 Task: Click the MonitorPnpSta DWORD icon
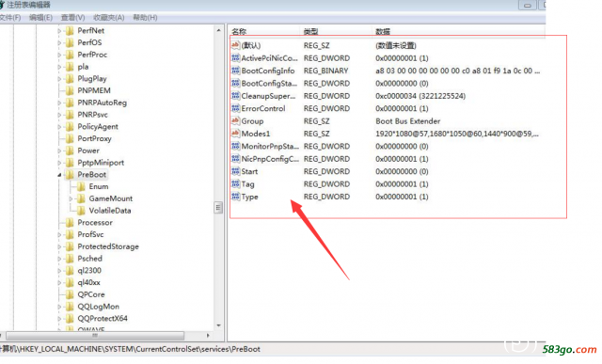[x=235, y=147]
